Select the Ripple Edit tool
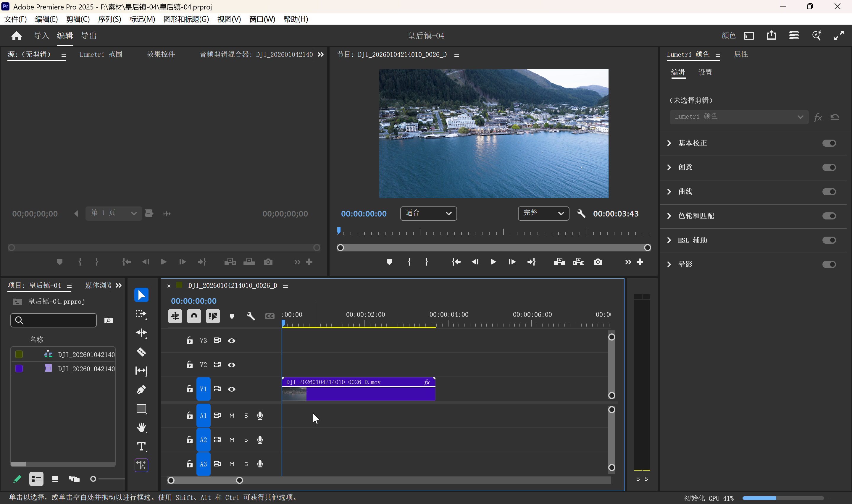The height and width of the screenshot is (504, 852). 141,332
